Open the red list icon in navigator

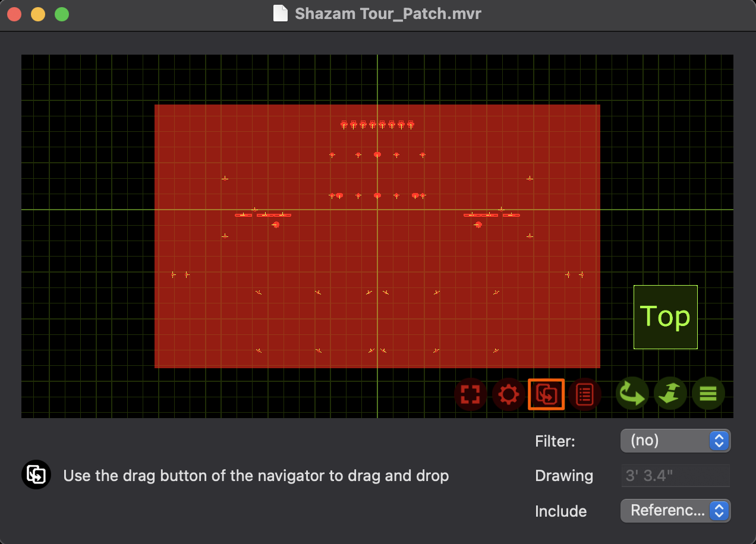click(585, 394)
